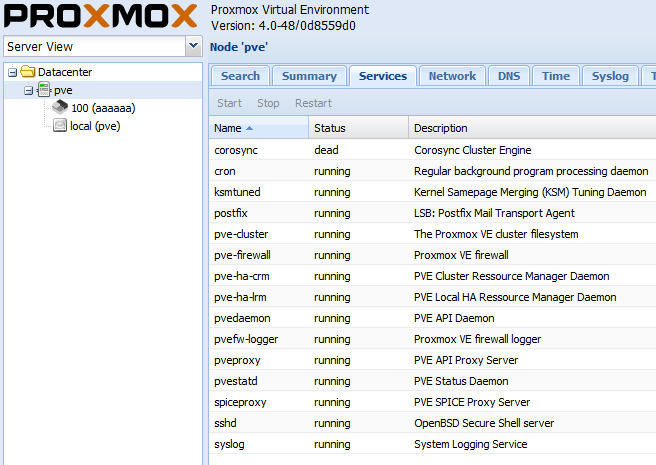
Task: Select 100 (aaaaaa) in the tree
Action: point(103,108)
